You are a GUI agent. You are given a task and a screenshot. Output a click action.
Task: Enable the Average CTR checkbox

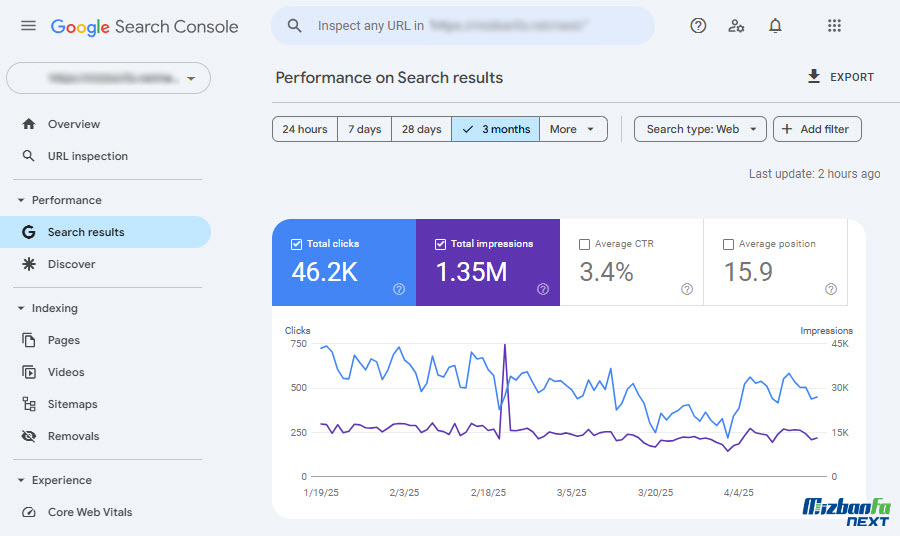click(584, 244)
